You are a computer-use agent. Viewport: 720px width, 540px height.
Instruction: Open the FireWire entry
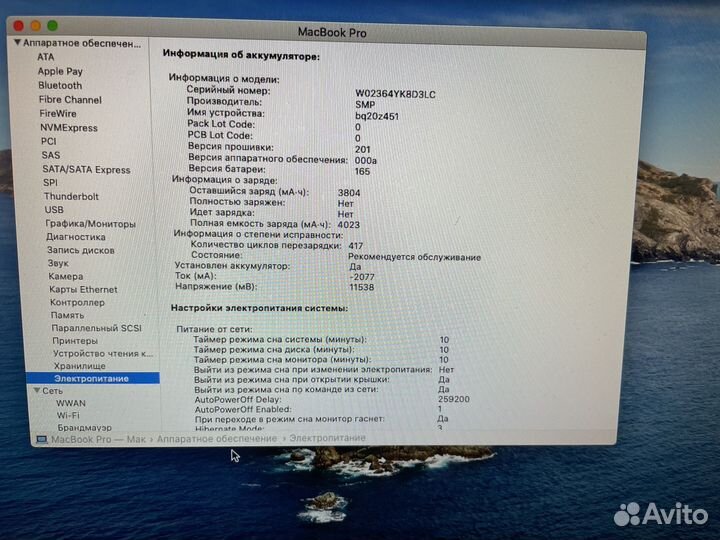(x=58, y=113)
